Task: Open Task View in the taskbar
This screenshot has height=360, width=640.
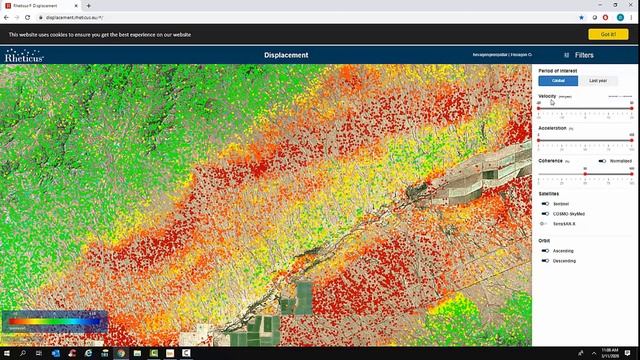Action: tap(39, 353)
